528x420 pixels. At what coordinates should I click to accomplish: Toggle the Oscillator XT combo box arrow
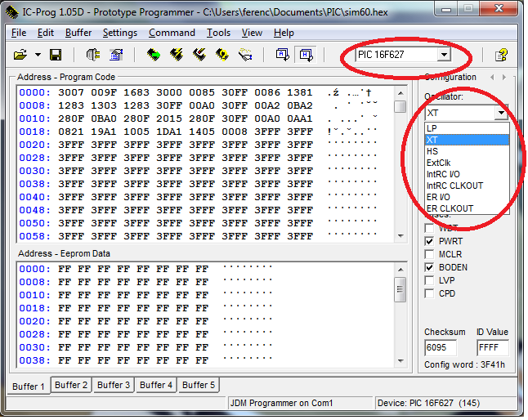[x=501, y=113]
